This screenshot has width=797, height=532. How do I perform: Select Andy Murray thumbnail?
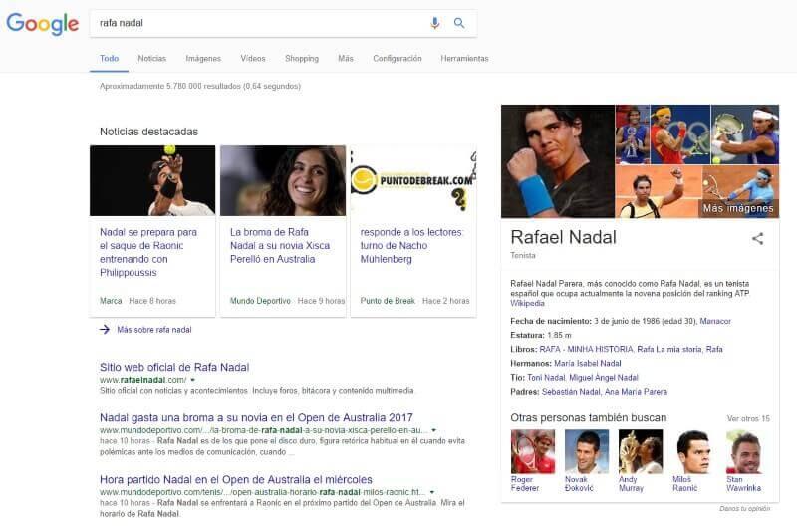coord(641,451)
